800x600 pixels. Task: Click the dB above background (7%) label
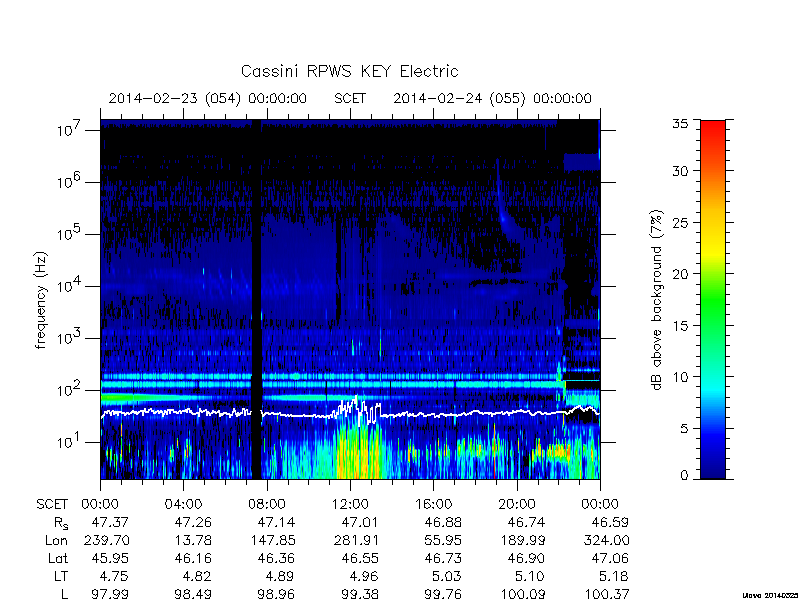(x=657, y=300)
